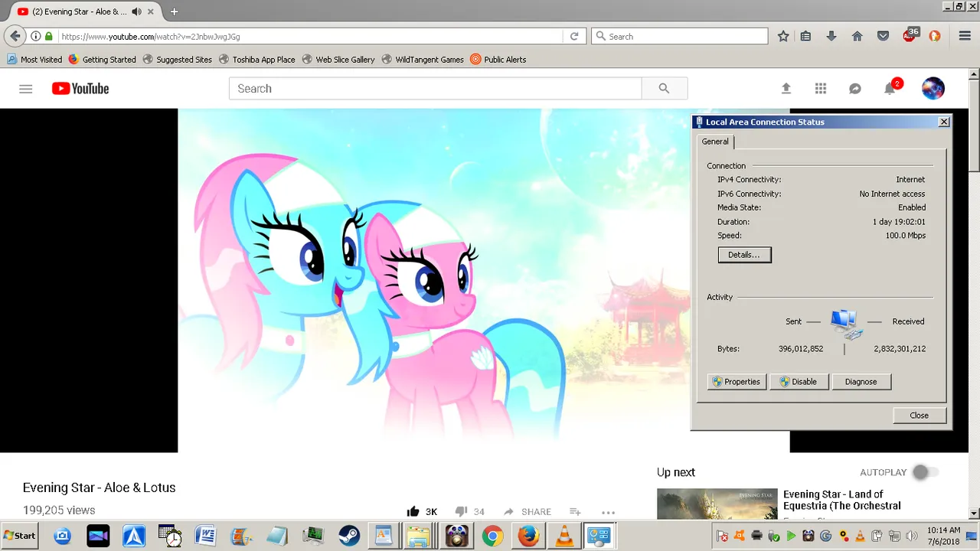Open the taskbar clock showing 10:14 AM
980x551 pixels.
click(943, 536)
